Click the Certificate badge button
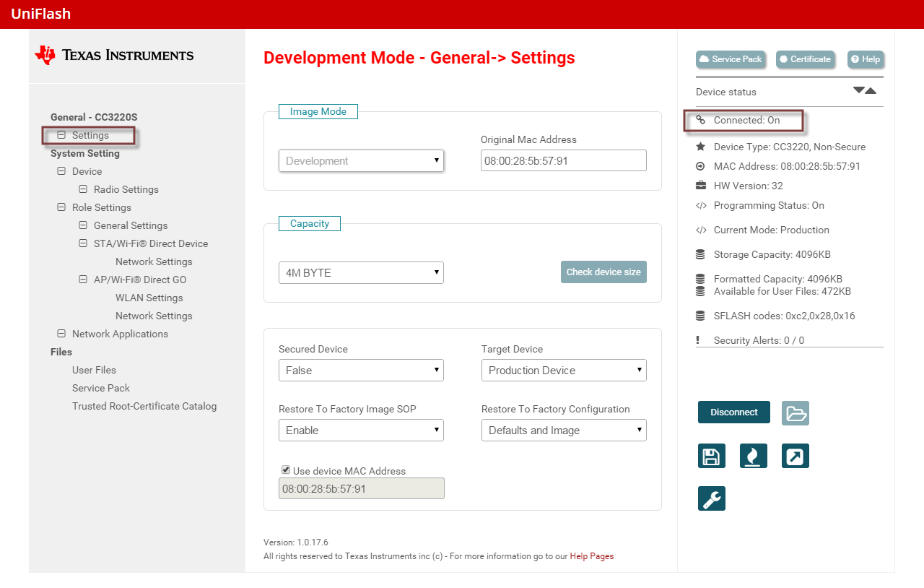Viewport: 924px width, 588px height. [805, 59]
